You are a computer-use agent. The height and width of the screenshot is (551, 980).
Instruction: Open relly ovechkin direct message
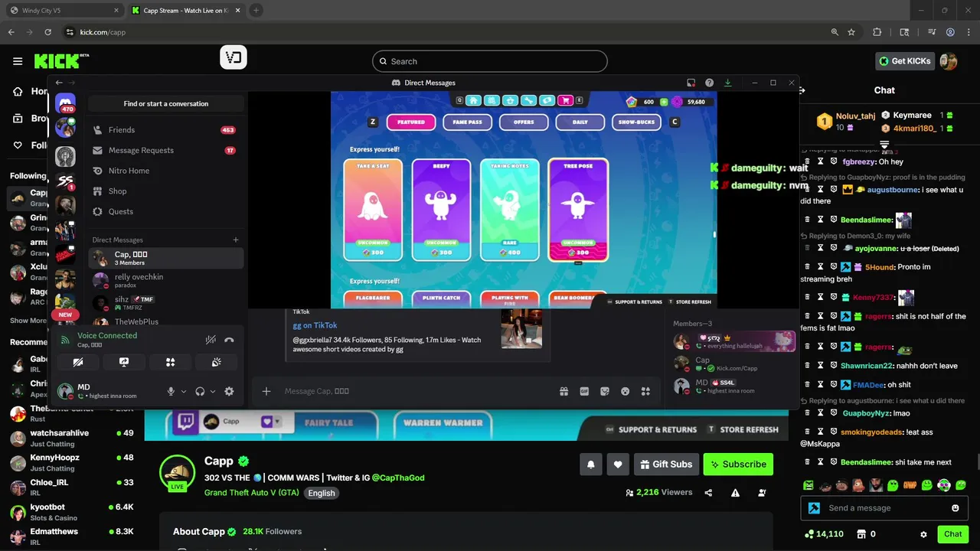165,280
